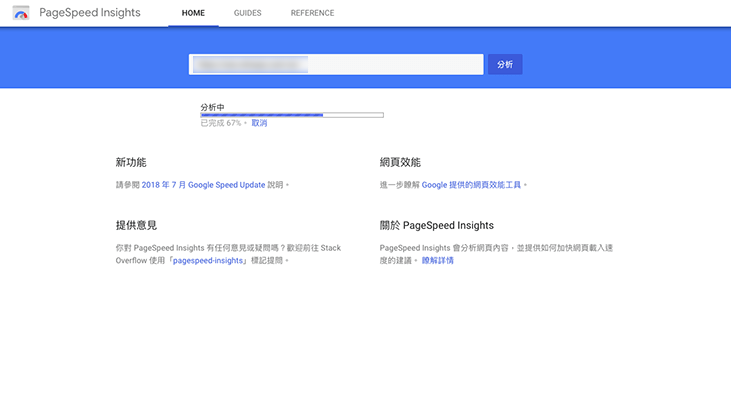Viewport: 731px width, 402px height.
Task: Click the blue 分析 analyze button
Action: pos(505,64)
